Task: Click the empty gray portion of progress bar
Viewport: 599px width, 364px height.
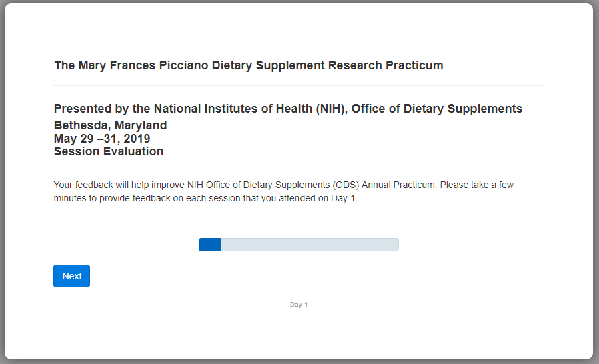Action: pos(310,245)
